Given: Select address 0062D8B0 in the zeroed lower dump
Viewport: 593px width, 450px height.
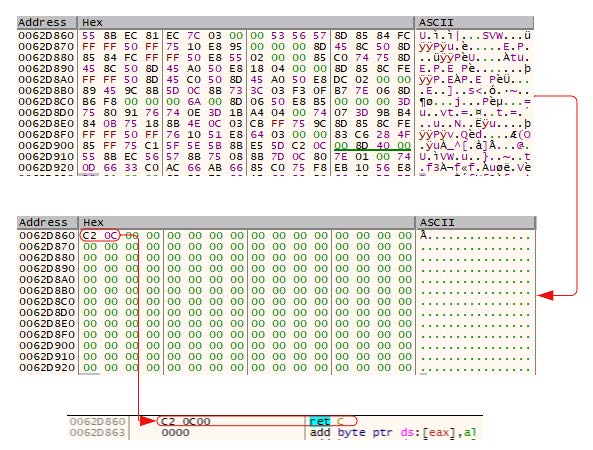Looking at the screenshot, I should 47,290.
